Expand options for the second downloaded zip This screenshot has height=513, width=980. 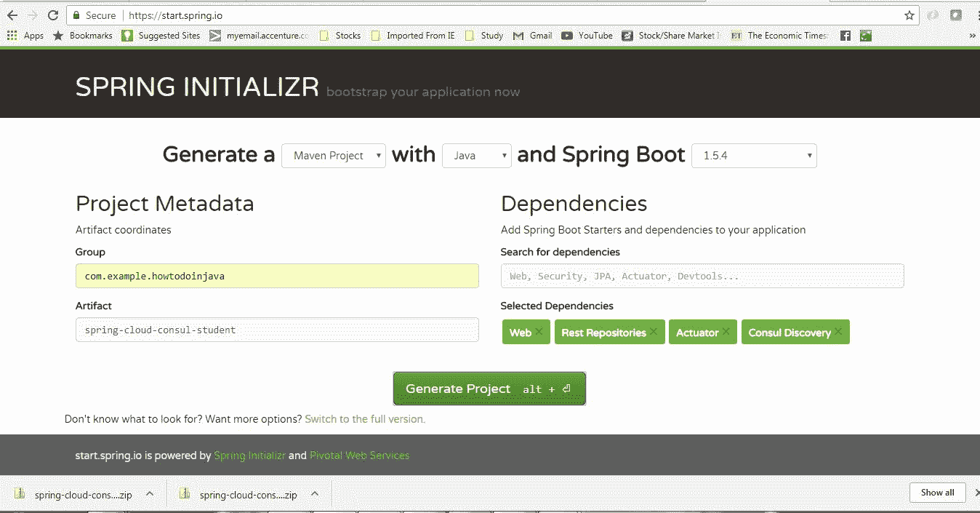tap(315, 493)
